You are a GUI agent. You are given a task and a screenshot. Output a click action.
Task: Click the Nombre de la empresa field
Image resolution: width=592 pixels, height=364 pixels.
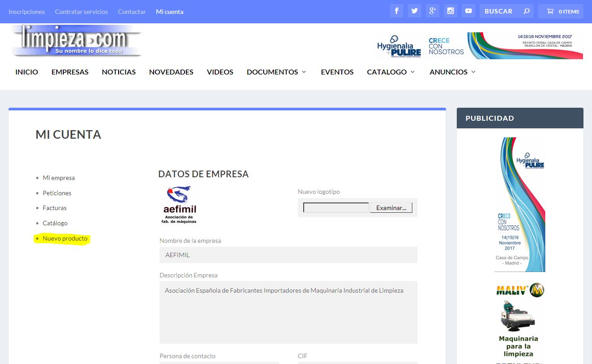pos(288,255)
